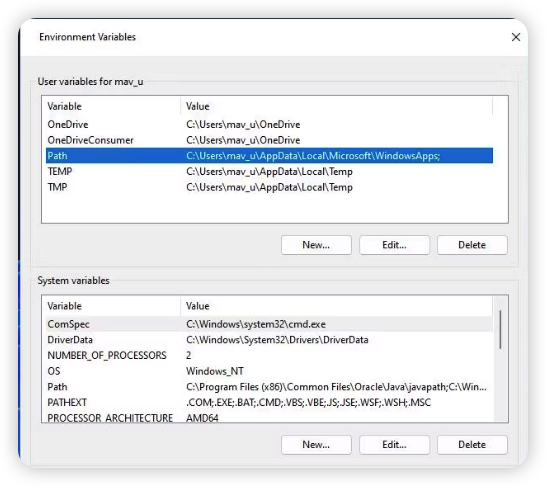The height and width of the screenshot is (486, 546).
Task: Click Edit under user variables
Action: tap(394, 245)
